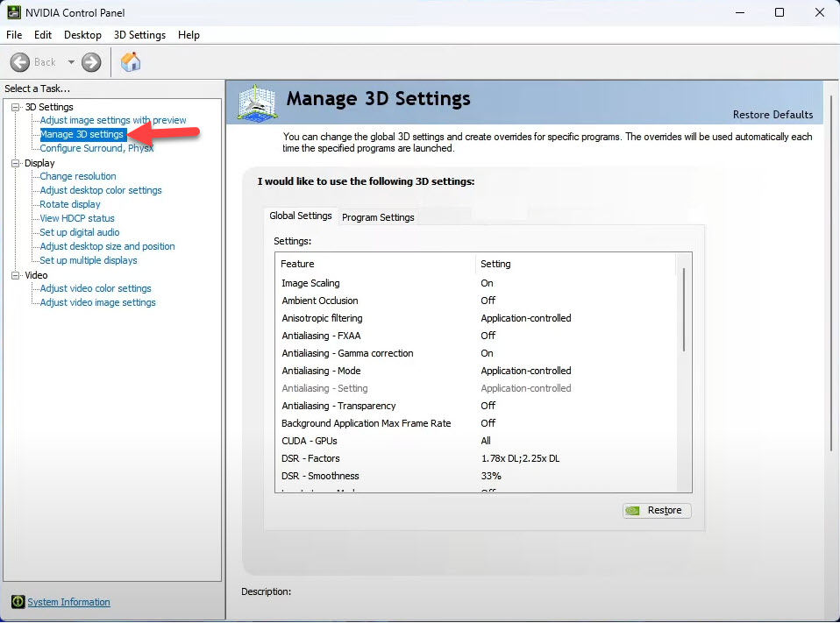840x623 pixels.
Task: Open the 3D Settings menu
Action: click(139, 35)
